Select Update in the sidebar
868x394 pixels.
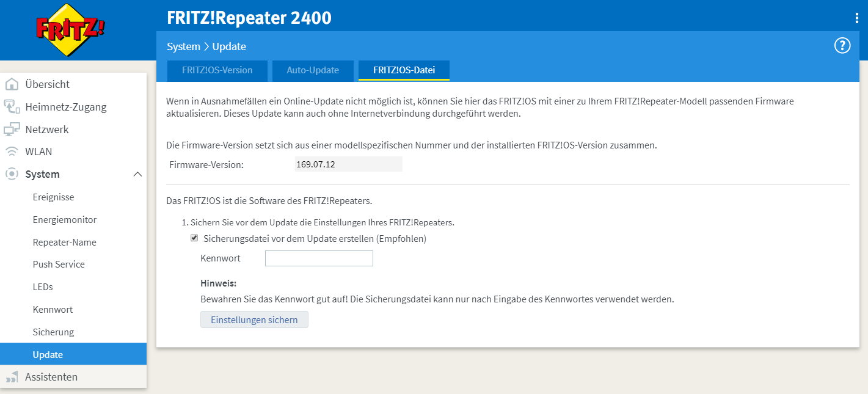click(x=73, y=354)
